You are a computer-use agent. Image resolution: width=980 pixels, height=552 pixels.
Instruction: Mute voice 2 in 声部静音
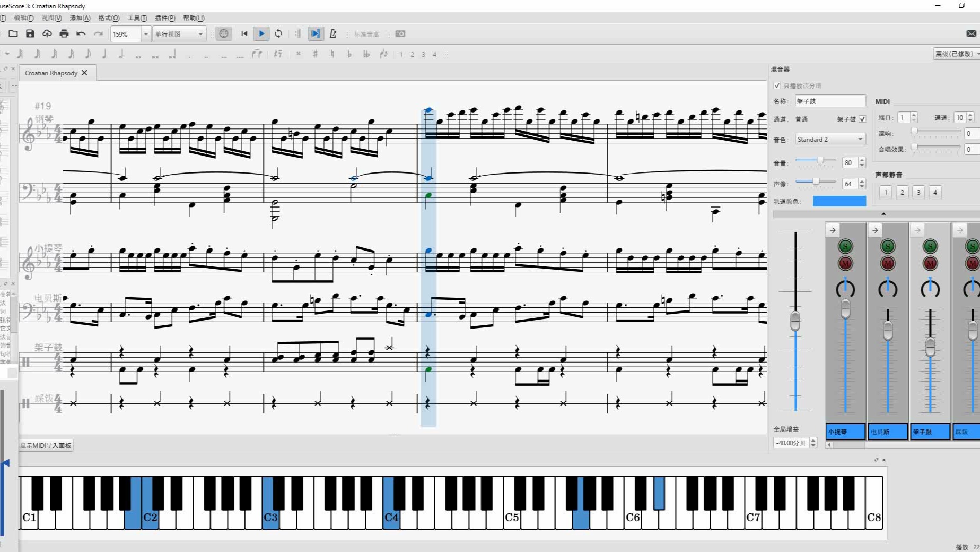[x=902, y=192]
